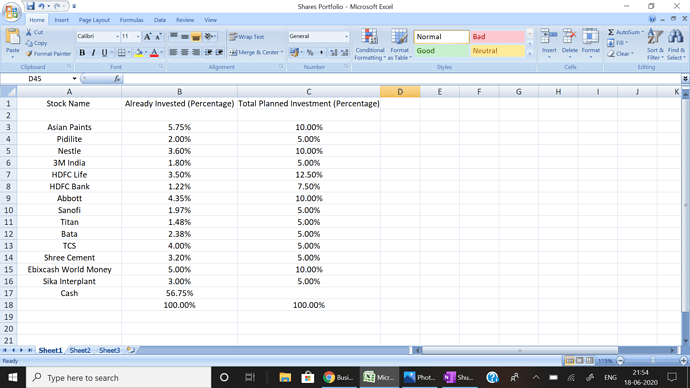Click the Format Painter brush icon
This screenshot has height=388, width=690.
(29, 54)
